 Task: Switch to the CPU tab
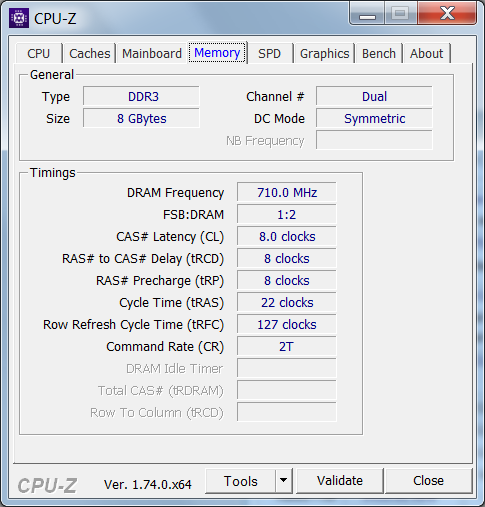tap(39, 53)
